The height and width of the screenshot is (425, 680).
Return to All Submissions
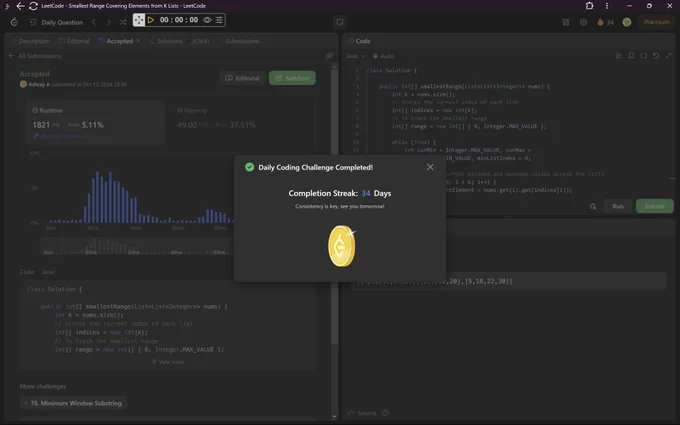35,56
